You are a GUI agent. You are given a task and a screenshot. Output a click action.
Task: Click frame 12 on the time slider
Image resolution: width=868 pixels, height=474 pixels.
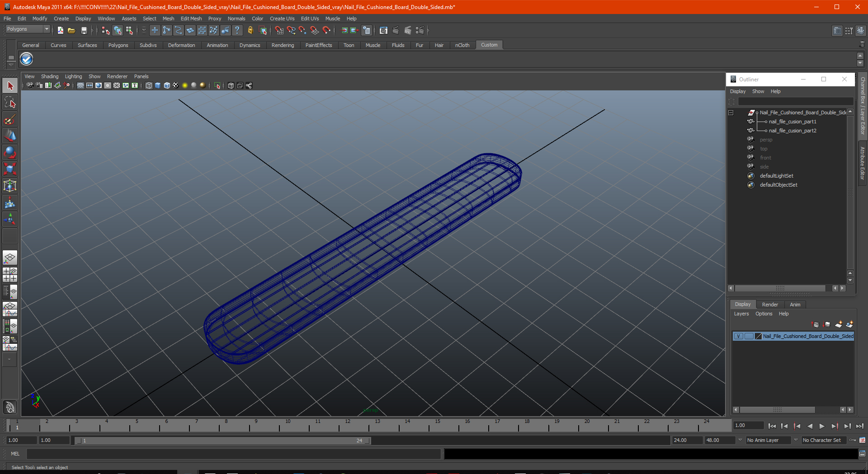[348, 425]
